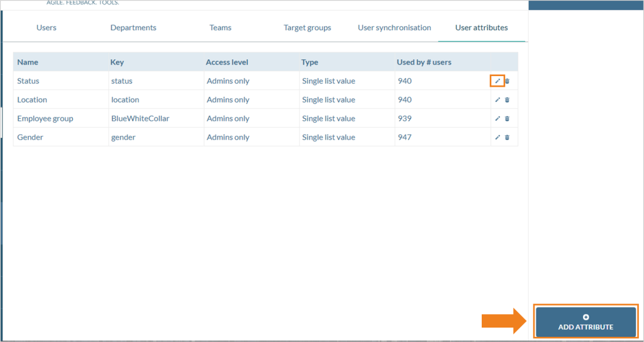This screenshot has height=342, width=644.
Task: Edit the Gender attribute with pencil icon
Action: tap(497, 137)
